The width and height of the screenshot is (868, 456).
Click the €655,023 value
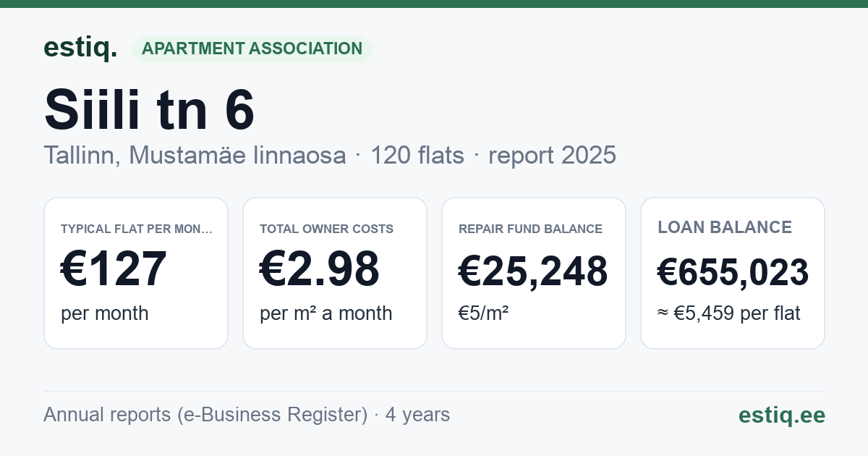pyautogui.click(x=733, y=272)
